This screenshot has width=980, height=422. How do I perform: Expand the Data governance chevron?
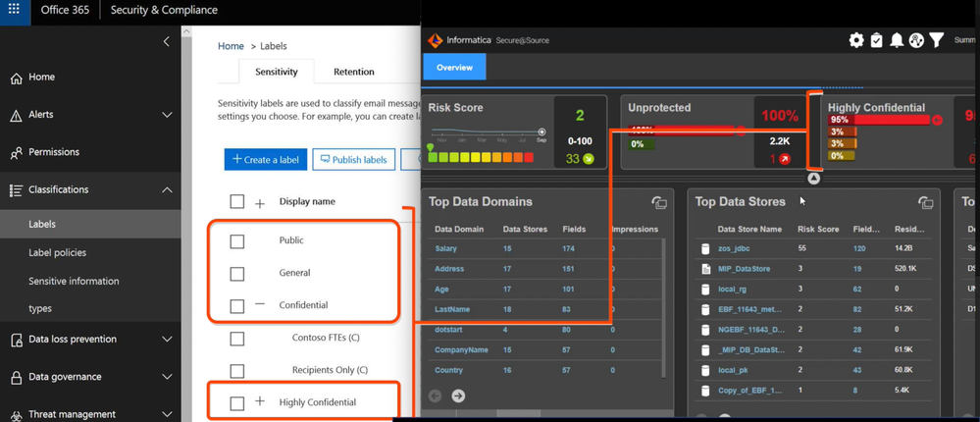coord(167,377)
